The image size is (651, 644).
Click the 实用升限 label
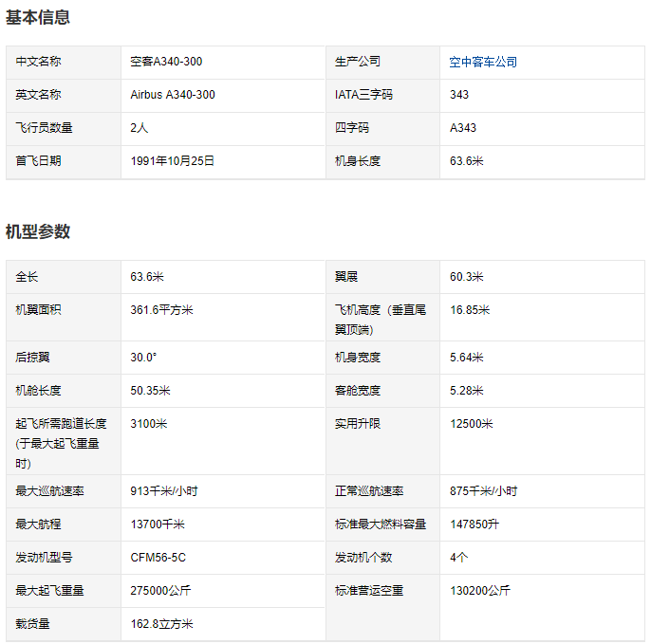[358, 424]
